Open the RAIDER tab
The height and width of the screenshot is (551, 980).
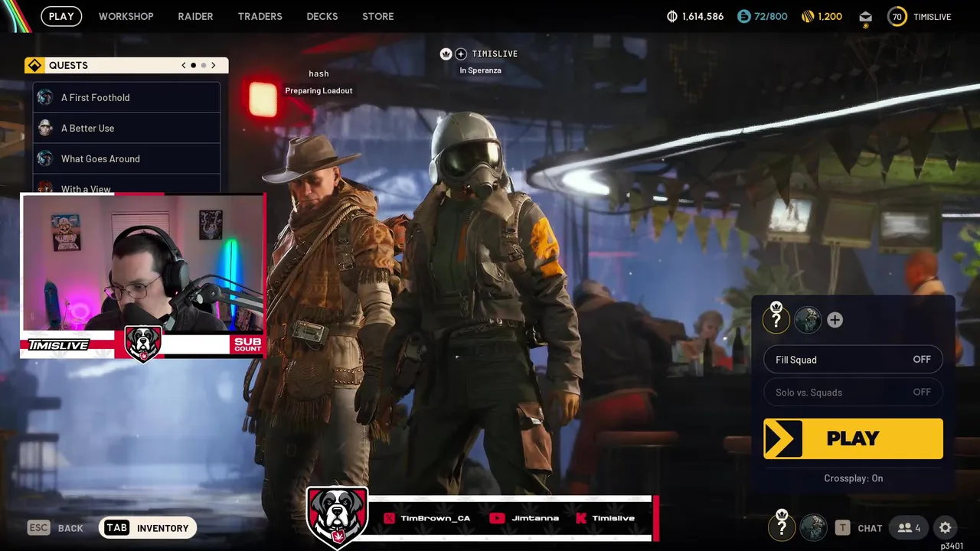tap(195, 16)
